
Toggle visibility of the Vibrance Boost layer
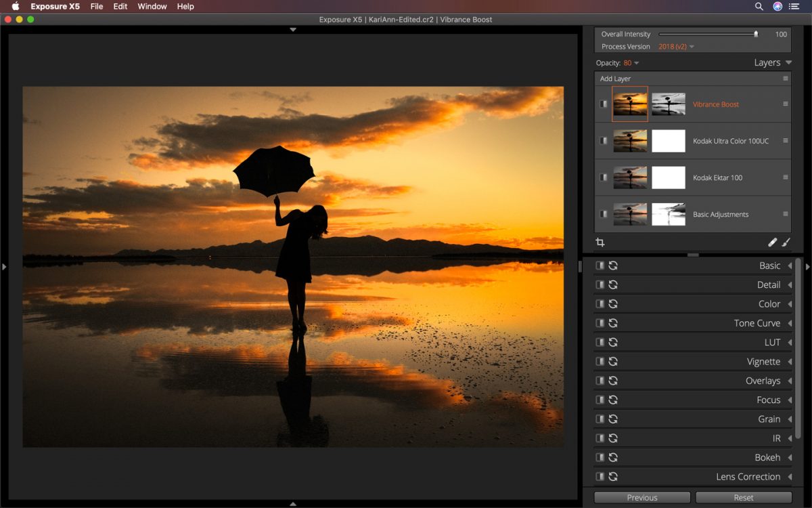point(602,104)
